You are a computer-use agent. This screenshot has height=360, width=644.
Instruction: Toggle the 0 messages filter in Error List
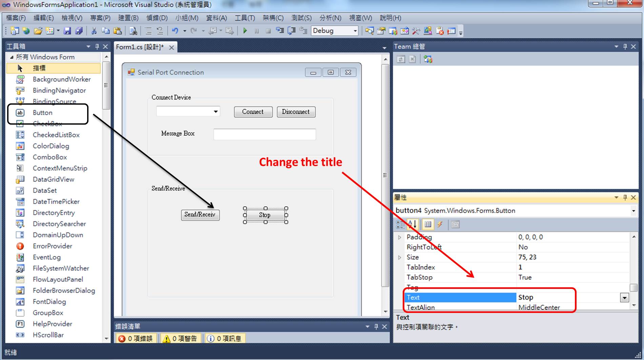(x=224, y=338)
